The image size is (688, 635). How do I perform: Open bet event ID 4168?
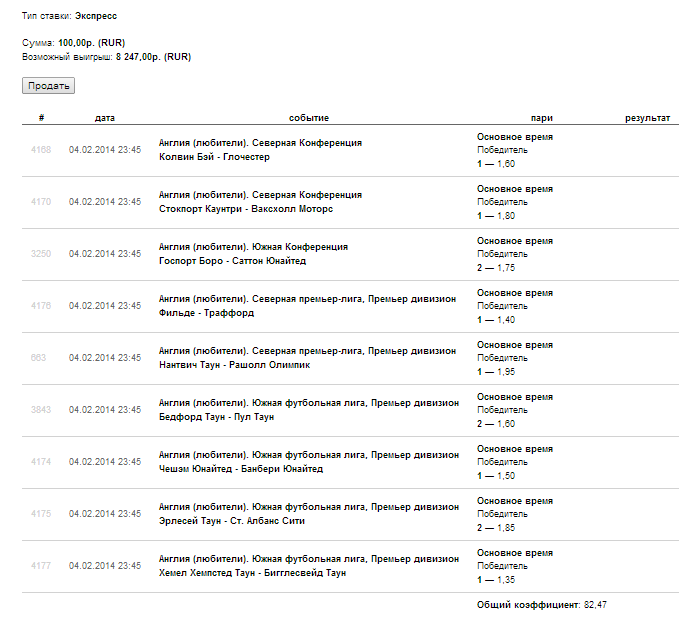pos(41,150)
